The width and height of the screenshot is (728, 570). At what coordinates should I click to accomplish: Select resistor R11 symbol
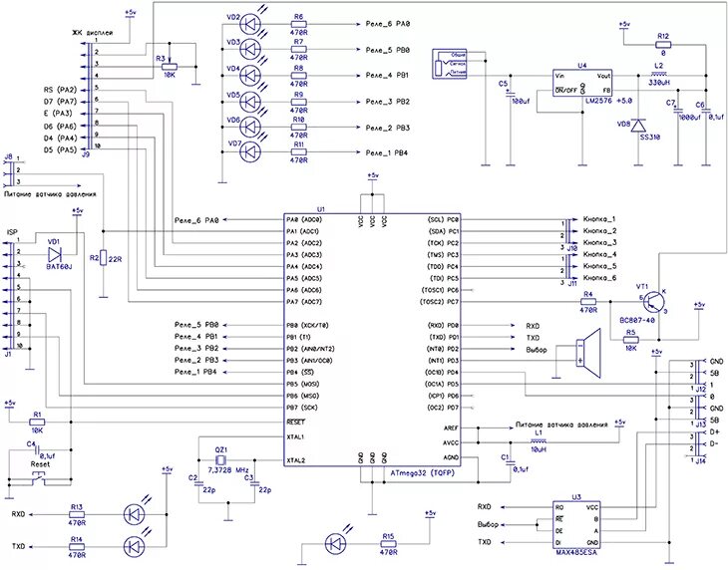(298, 152)
